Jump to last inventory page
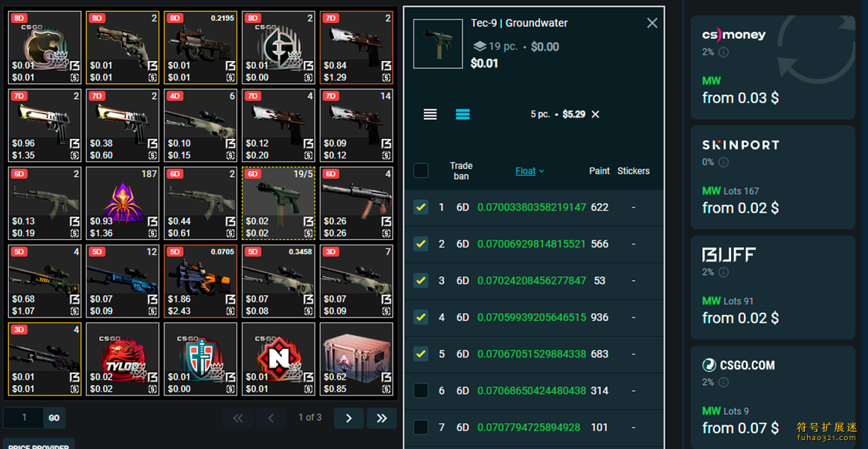This screenshot has width=868, height=449. [382, 418]
